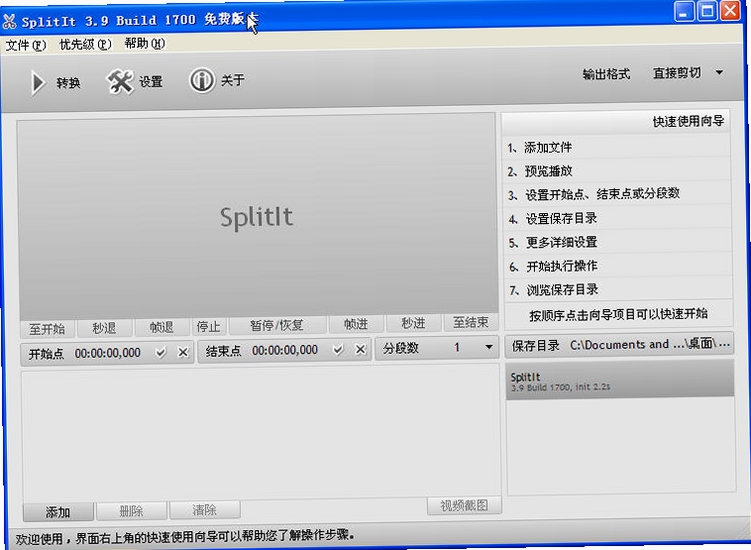Minimize the SplitIt window
The image size is (751, 550).
point(684,11)
